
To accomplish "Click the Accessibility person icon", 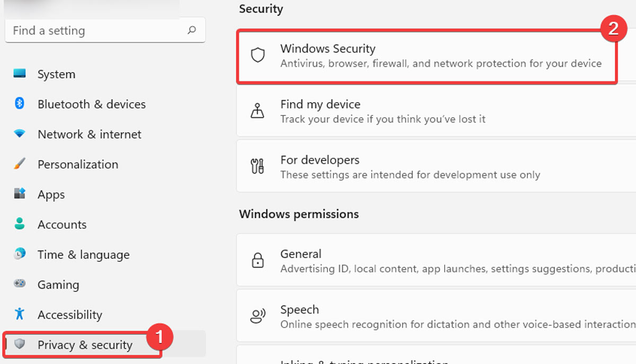I will pyautogui.click(x=19, y=314).
